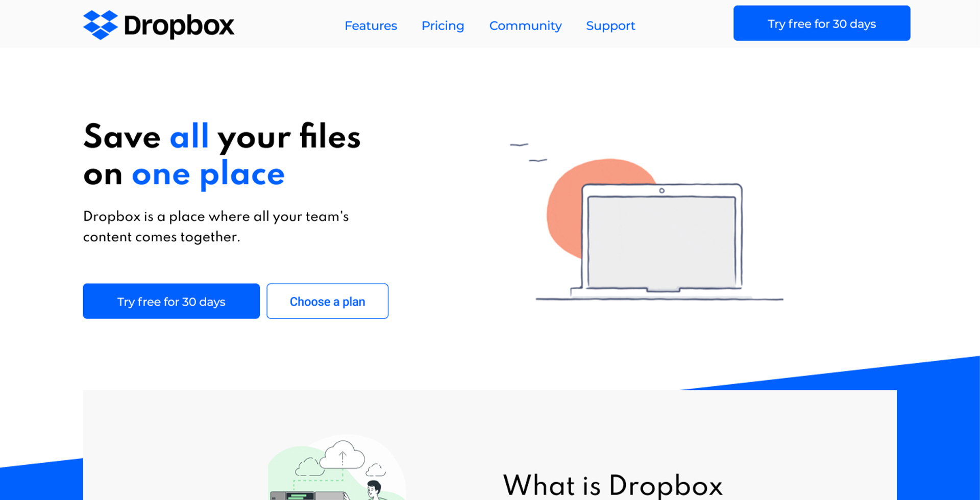The image size is (980, 500).
Task: Open the Community link in navigation
Action: click(x=525, y=26)
